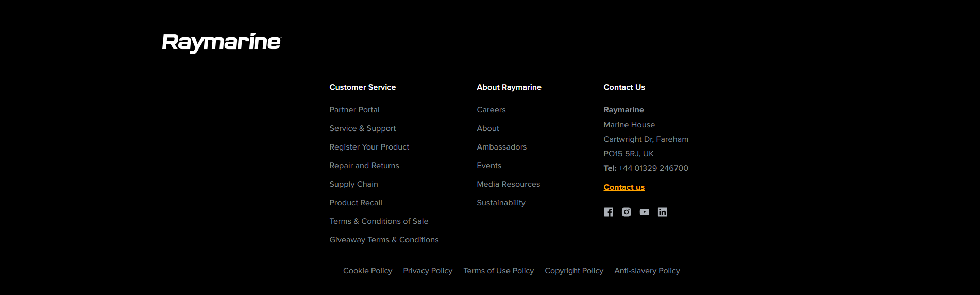Viewport: 980px width, 295px height.
Task: Follow the orange Contact us link
Action: coord(624,187)
